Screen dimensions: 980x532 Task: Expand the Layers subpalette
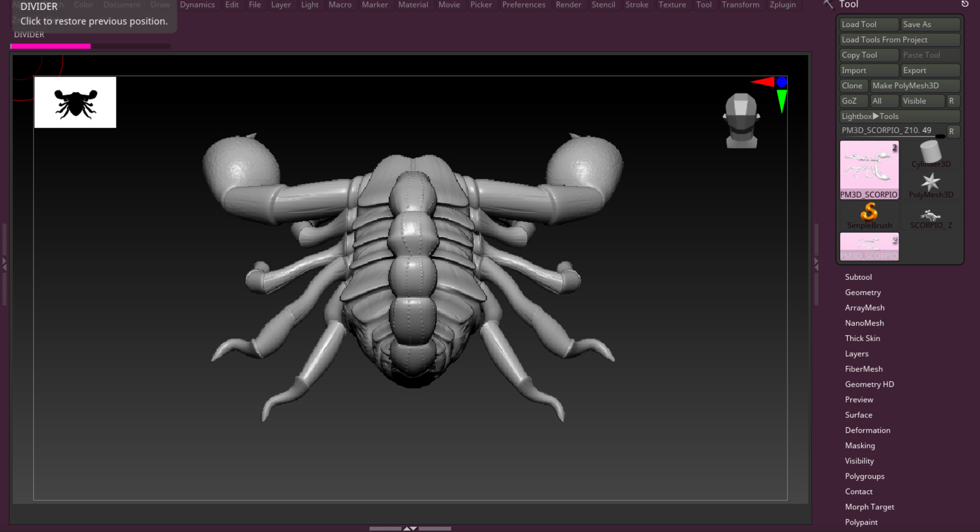[x=856, y=354]
